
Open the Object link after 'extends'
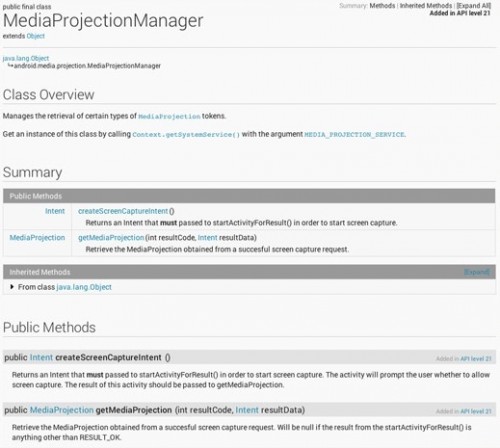36,36
